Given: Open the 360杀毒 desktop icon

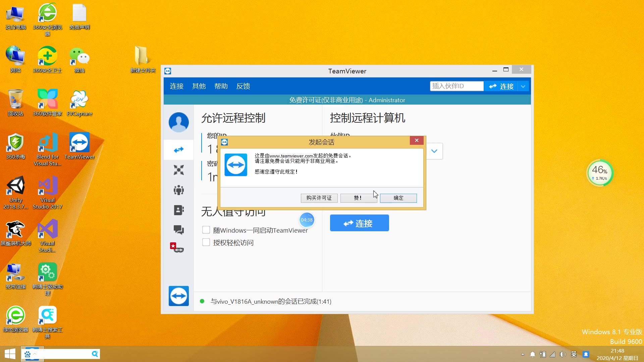Looking at the screenshot, I should (x=16, y=146).
